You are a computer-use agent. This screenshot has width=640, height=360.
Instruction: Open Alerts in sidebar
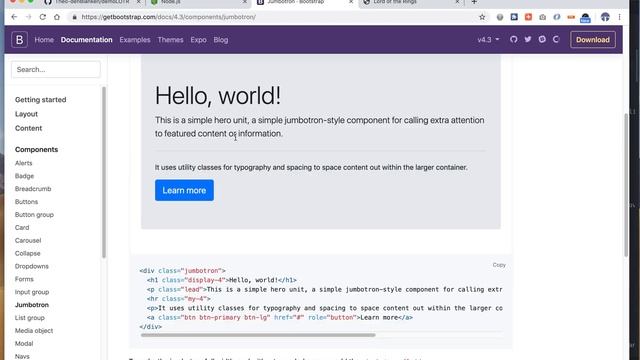click(x=23, y=163)
